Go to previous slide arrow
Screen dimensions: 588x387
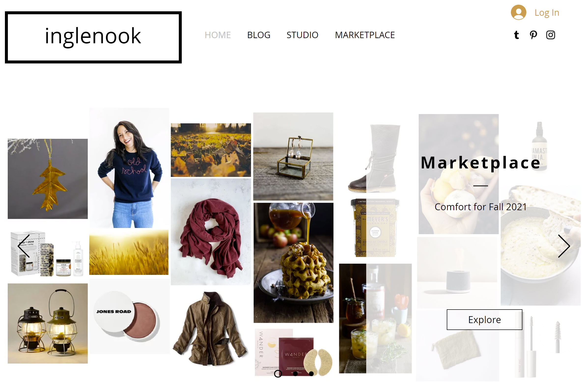click(24, 246)
